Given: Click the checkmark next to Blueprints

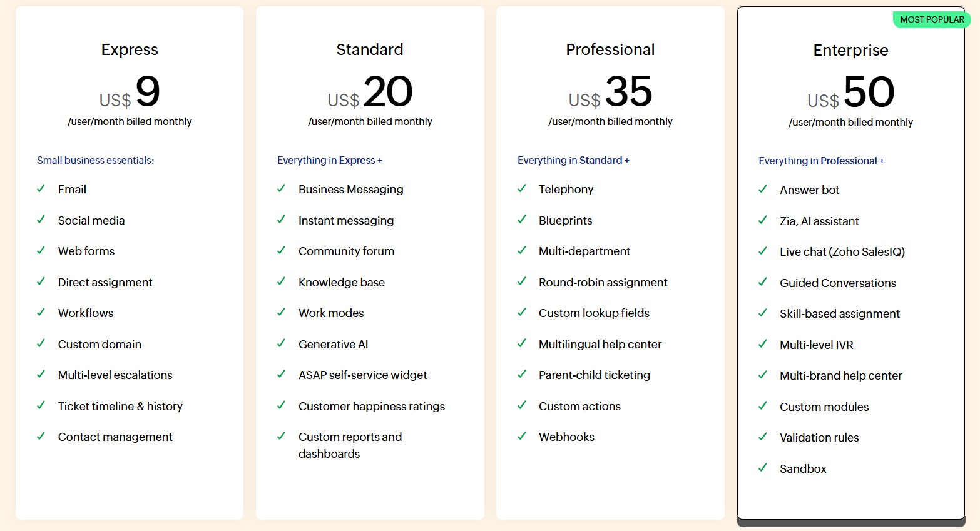Looking at the screenshot, I should tap(521, 220).
